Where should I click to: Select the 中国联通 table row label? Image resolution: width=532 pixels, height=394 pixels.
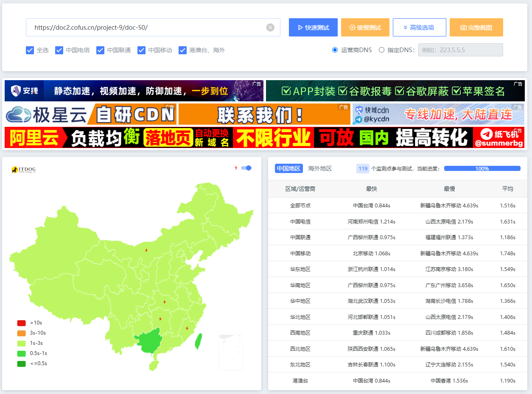pos(300,238)
